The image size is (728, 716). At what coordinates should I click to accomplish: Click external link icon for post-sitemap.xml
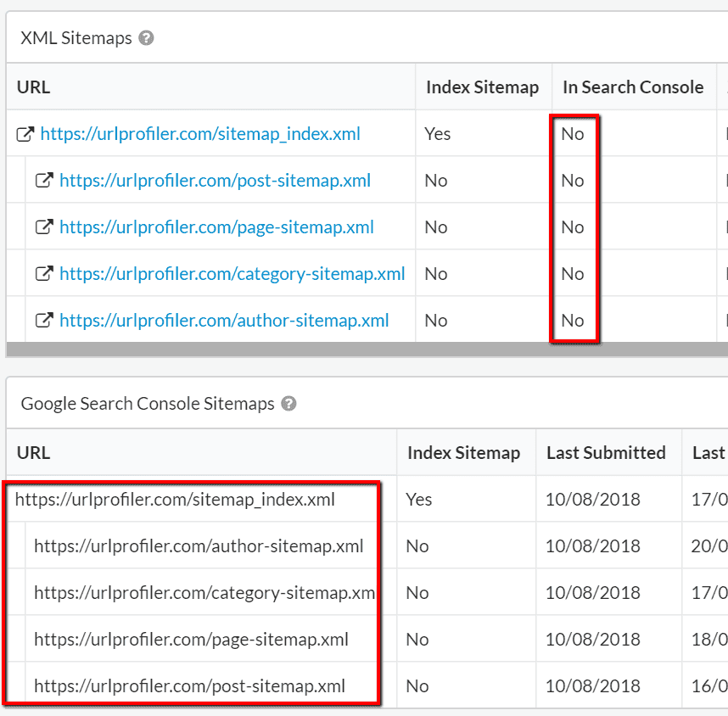point(45,181)
